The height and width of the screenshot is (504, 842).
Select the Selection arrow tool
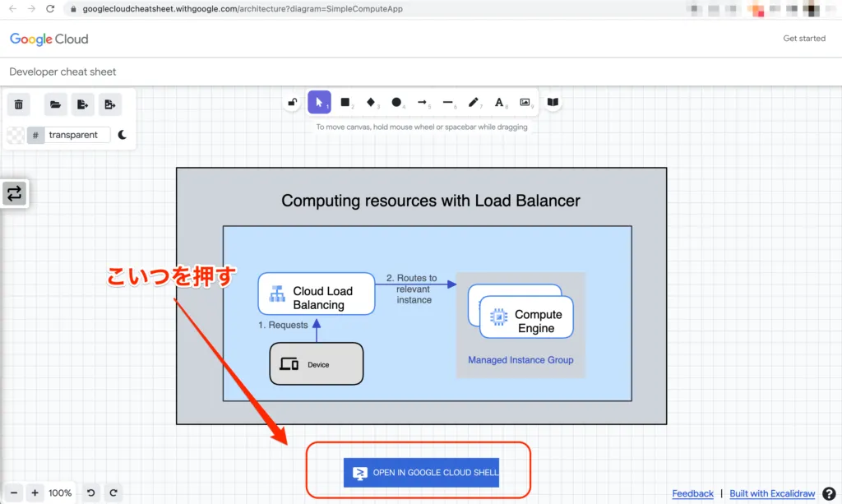(x=319, y=102)
